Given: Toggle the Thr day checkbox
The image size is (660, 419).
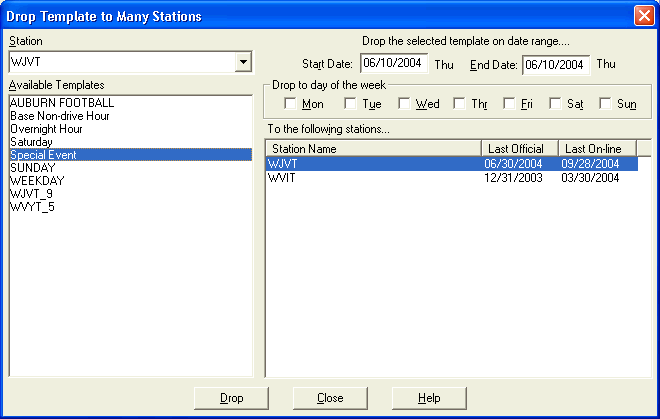Looking at the screenshot, I should 459,104.
